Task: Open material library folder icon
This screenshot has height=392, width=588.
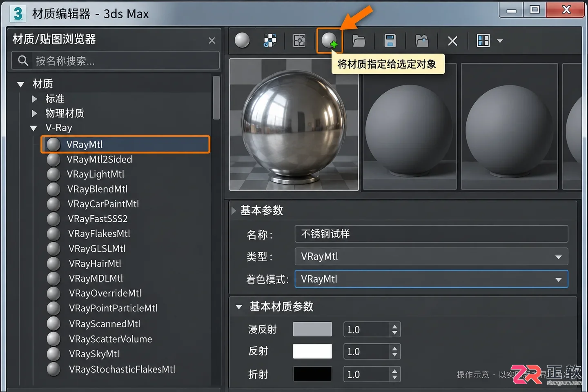Action: (x=359, y=41)
